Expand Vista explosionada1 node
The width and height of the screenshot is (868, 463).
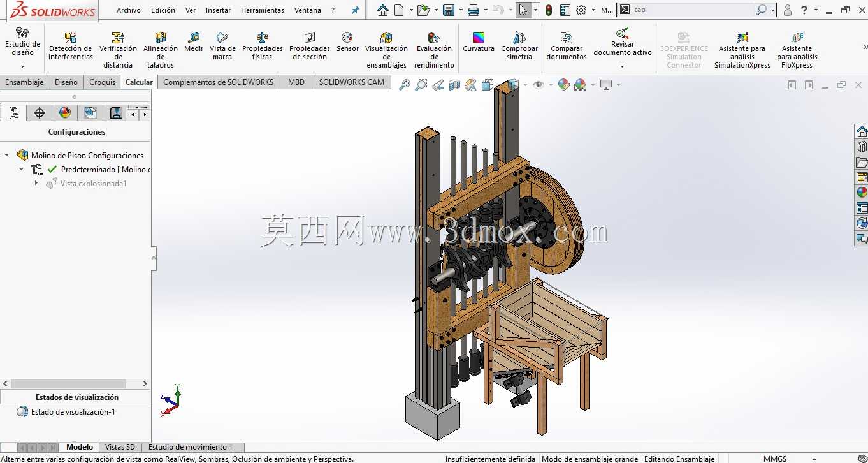[36, 183]
